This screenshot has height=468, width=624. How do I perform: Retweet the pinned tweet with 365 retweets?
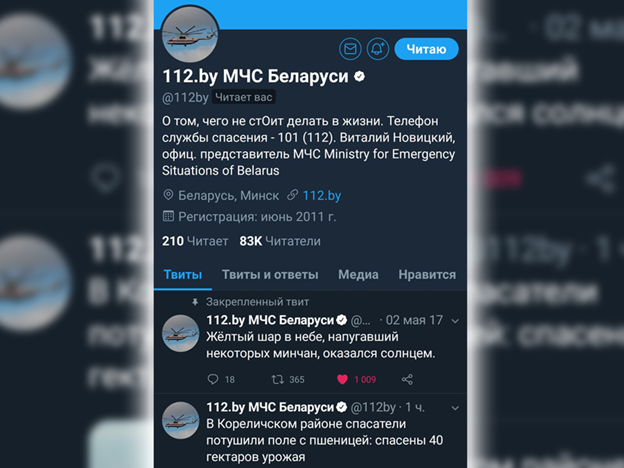(277, 379)
